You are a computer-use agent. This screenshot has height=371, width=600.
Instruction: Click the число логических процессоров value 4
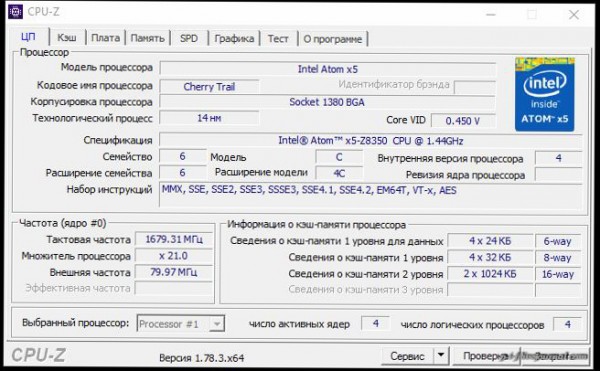567,325
